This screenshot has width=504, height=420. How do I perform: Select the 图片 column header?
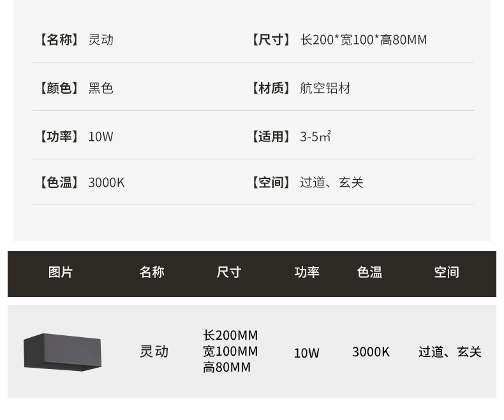61,273
